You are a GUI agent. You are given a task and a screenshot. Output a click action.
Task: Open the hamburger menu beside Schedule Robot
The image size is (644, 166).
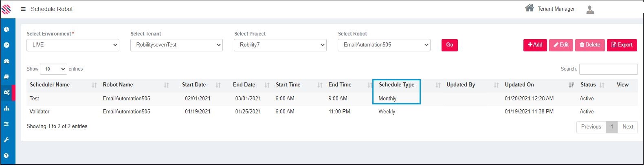pos(23,9)
